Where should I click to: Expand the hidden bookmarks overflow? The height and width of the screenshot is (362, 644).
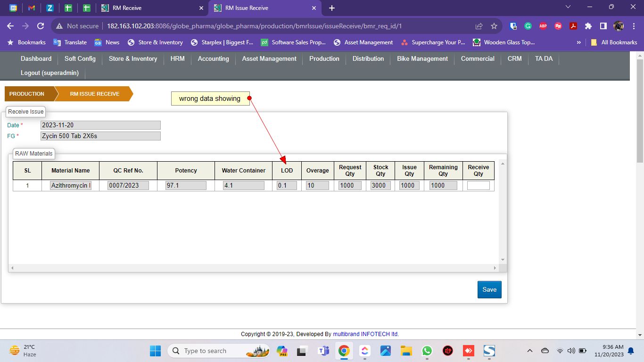point(579,42)
